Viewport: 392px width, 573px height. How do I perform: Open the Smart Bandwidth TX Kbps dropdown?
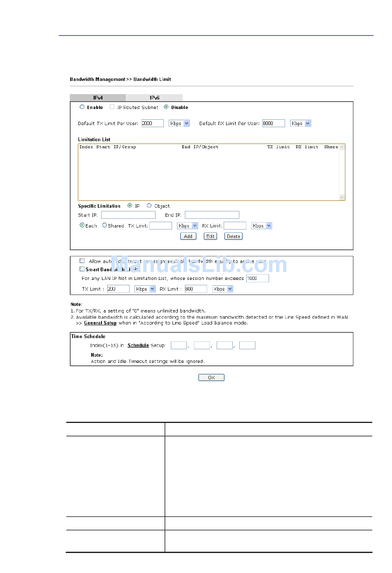pos(145,289)
